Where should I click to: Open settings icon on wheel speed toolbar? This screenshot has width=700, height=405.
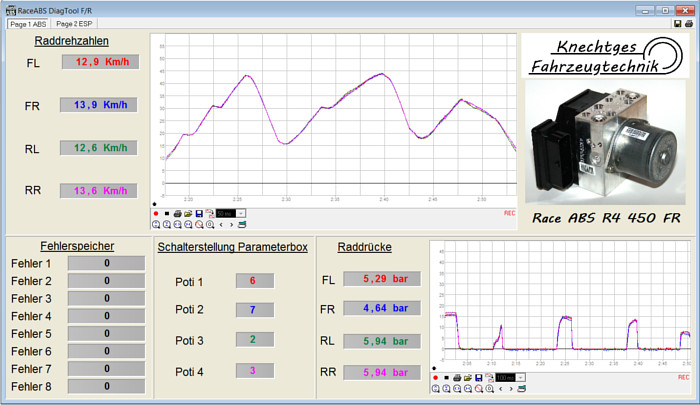pos(242,225)
